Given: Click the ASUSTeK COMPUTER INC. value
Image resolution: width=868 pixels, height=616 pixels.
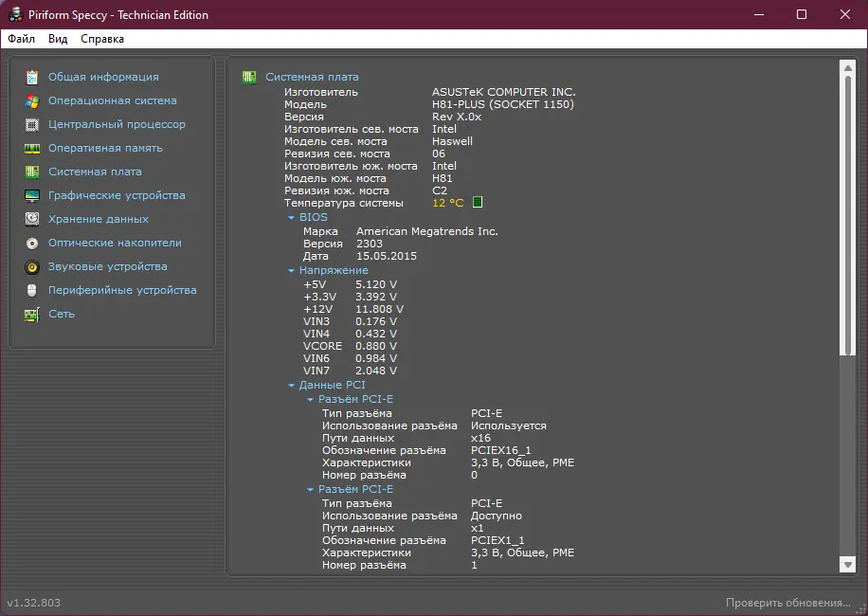Looking at the screenshot, I should tap(504, 92).
